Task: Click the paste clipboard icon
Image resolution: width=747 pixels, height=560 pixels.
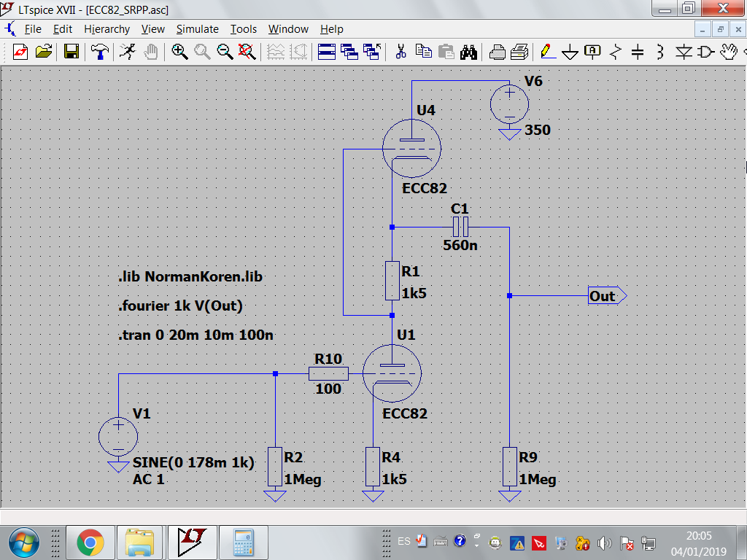Action: coord(446,52)
